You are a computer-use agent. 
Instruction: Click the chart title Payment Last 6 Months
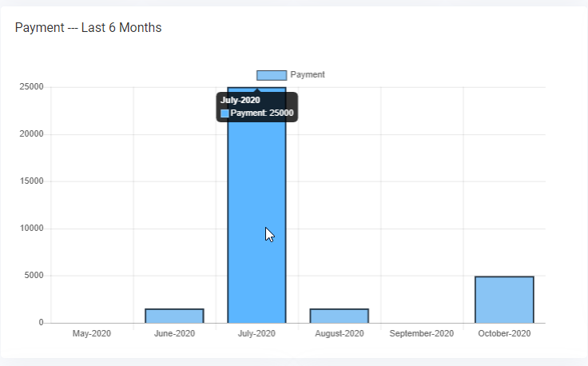coord(88,28)
